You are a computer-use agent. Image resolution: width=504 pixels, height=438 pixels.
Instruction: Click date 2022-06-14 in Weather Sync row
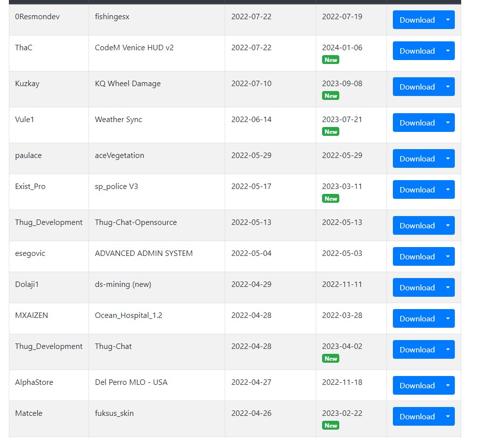(x=251, y=120)
